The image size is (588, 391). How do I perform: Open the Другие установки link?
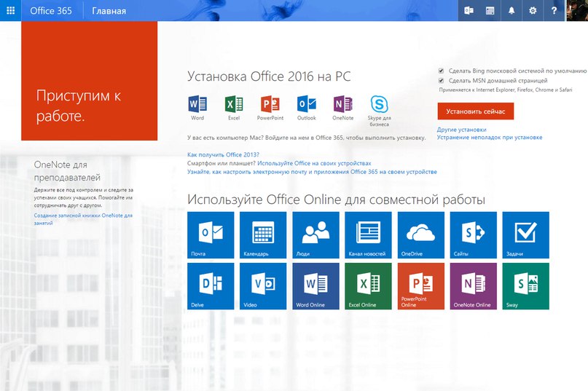(462, 130)
